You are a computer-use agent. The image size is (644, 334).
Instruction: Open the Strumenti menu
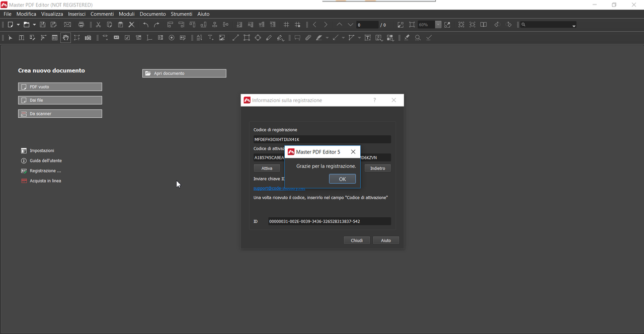[182, 14]
